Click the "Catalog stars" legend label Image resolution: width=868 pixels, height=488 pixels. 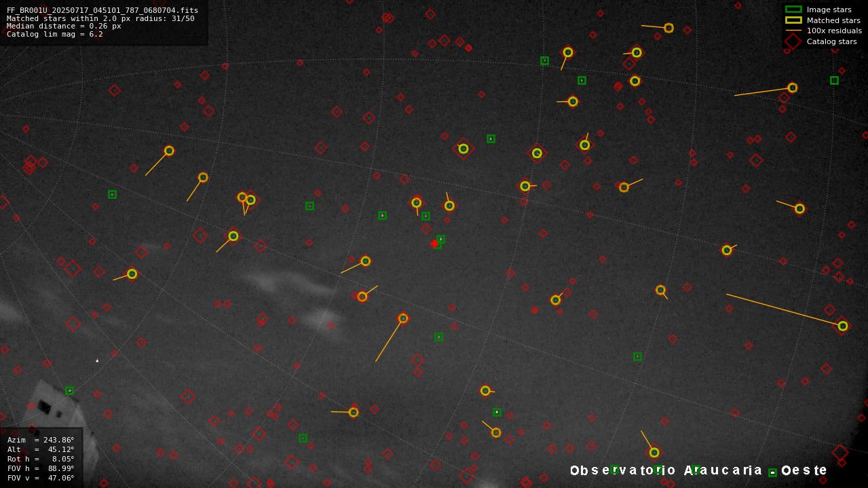tap(831, 41)
